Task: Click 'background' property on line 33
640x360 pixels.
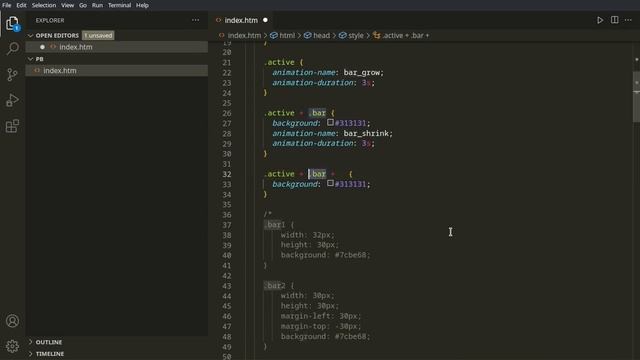Action: click(295, 184)
